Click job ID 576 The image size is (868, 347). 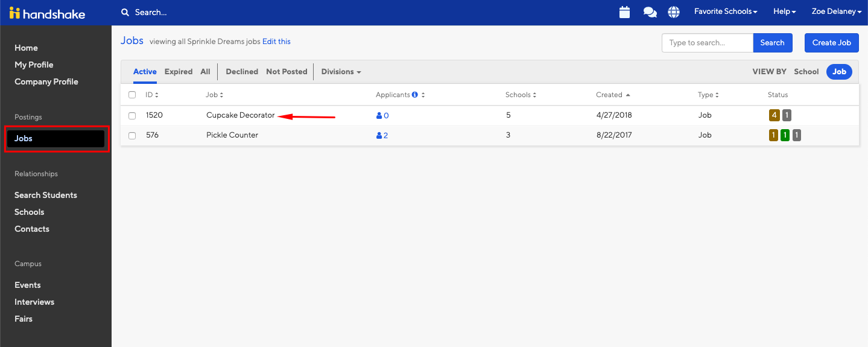click(x=152, y=135)
